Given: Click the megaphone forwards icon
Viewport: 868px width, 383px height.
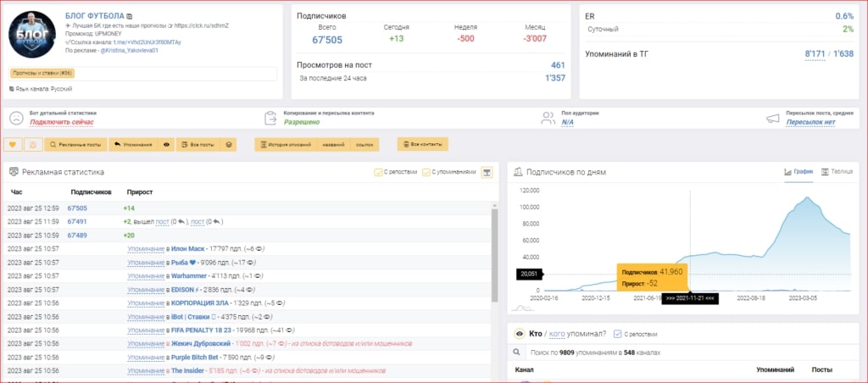Looking at the screenshot, I should 773,118.
